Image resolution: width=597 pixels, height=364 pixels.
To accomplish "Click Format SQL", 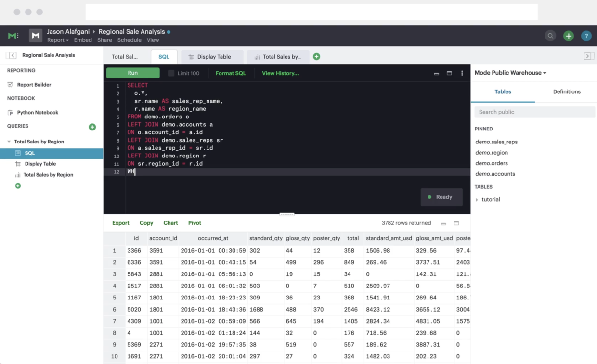I will click(231, 73).
